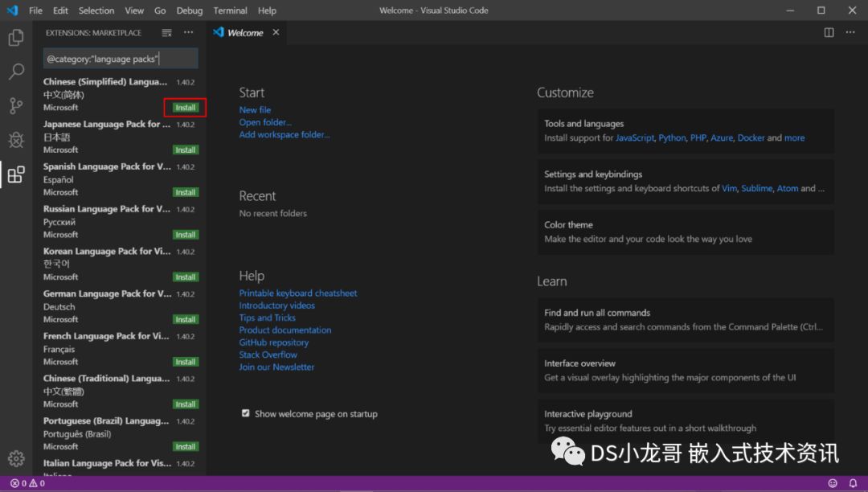Click more link in Tools and languages

pyautogui.click(x=794, y=137)
